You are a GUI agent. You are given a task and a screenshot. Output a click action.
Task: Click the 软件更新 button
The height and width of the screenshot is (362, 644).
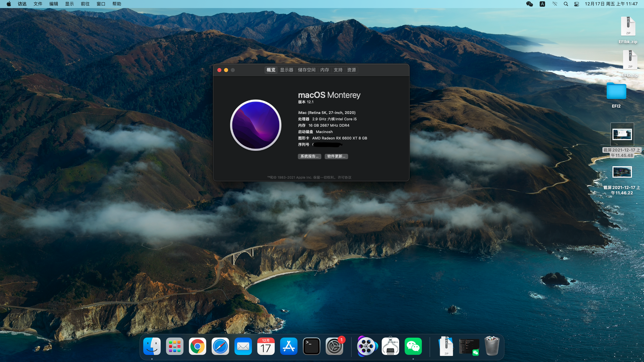tap(336, 157)
